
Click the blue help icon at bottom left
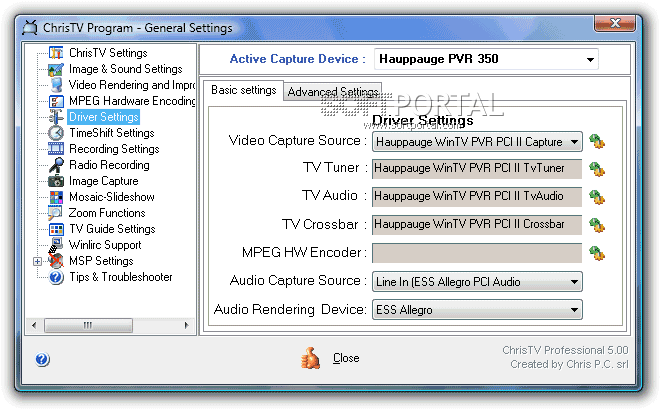pyautogui.click(x=42, y=359)
